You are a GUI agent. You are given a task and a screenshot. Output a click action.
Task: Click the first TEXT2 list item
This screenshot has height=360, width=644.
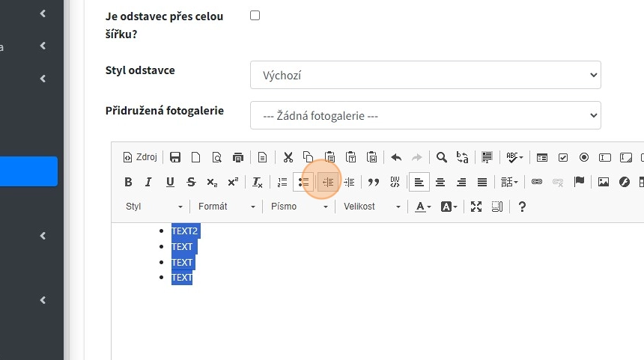pos(184,231)
